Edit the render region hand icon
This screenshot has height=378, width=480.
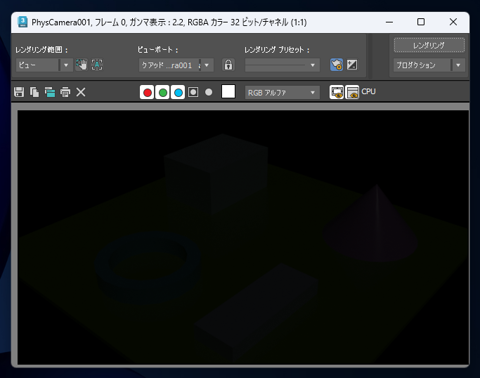pos(81,65)
